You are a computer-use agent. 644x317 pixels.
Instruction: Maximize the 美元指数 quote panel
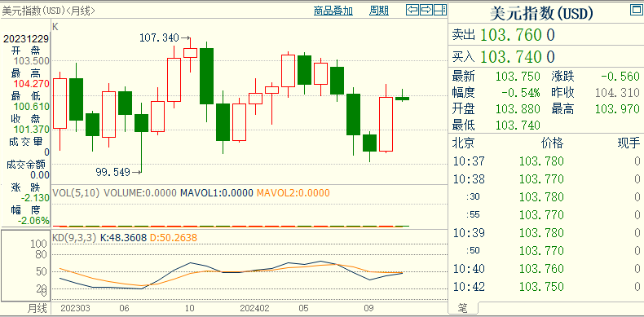(636, 10)
